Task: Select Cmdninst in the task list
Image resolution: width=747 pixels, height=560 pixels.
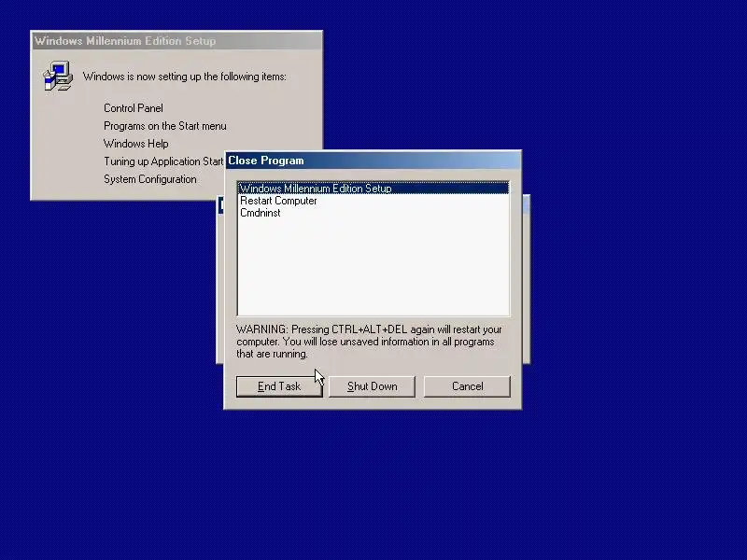Action: [373, 213]
